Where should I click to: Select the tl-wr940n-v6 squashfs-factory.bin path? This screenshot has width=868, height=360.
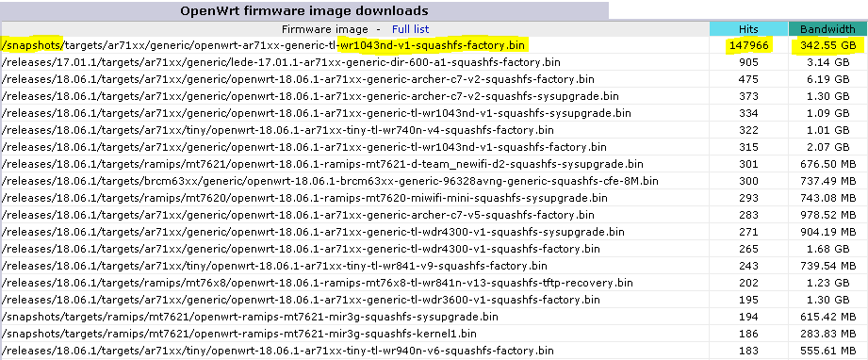(x=277, y=351)
